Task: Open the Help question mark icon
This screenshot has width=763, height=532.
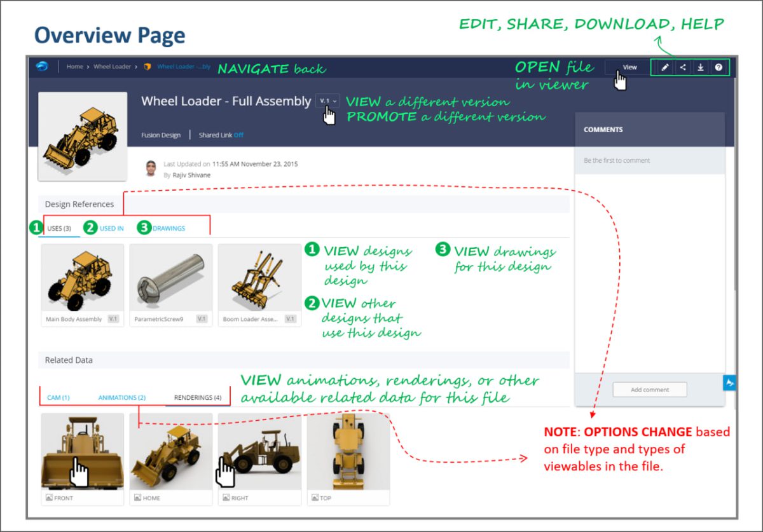Action: pos(718,67)
